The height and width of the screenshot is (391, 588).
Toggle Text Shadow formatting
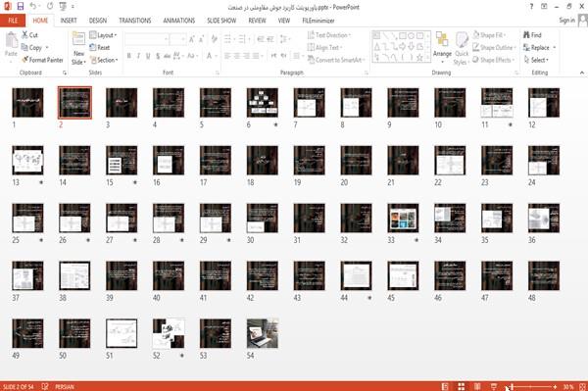tap(158, 56)
